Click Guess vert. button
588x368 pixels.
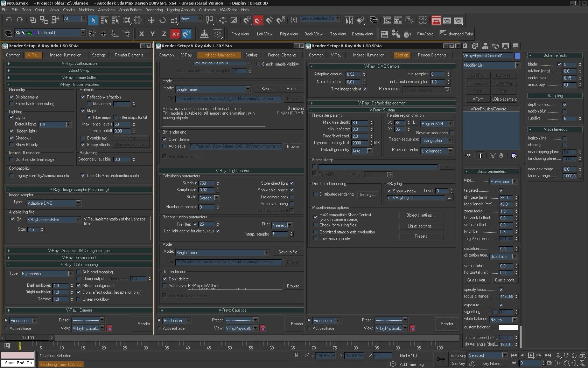tap(476, 280)
